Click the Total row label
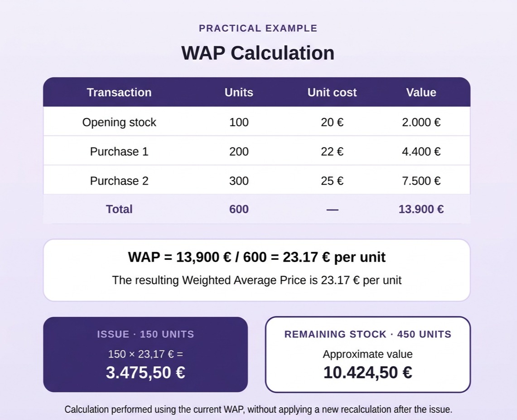 pyautogui.click(x=119, y=209)
